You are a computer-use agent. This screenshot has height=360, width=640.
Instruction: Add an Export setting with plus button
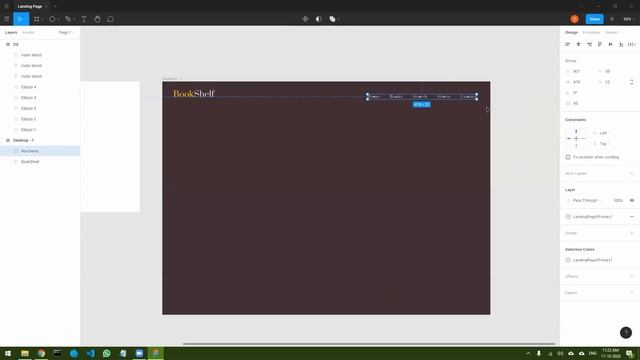(x=632, y=293)
